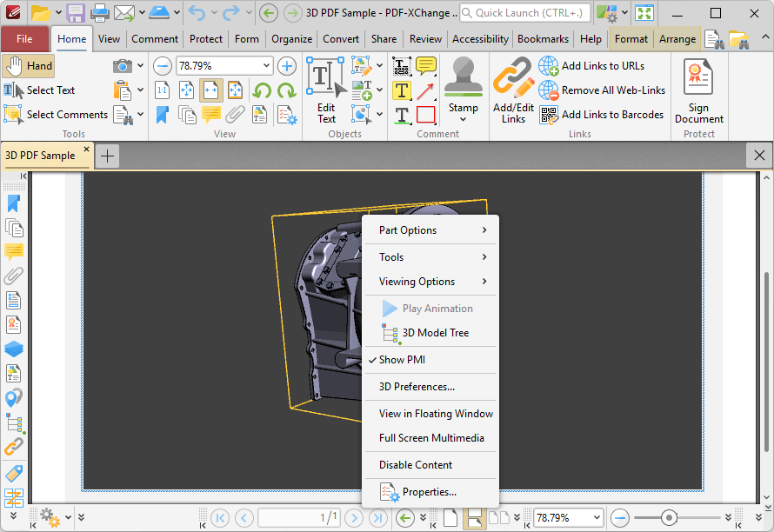Expand the Viewing Options submenu

[415, 281]
